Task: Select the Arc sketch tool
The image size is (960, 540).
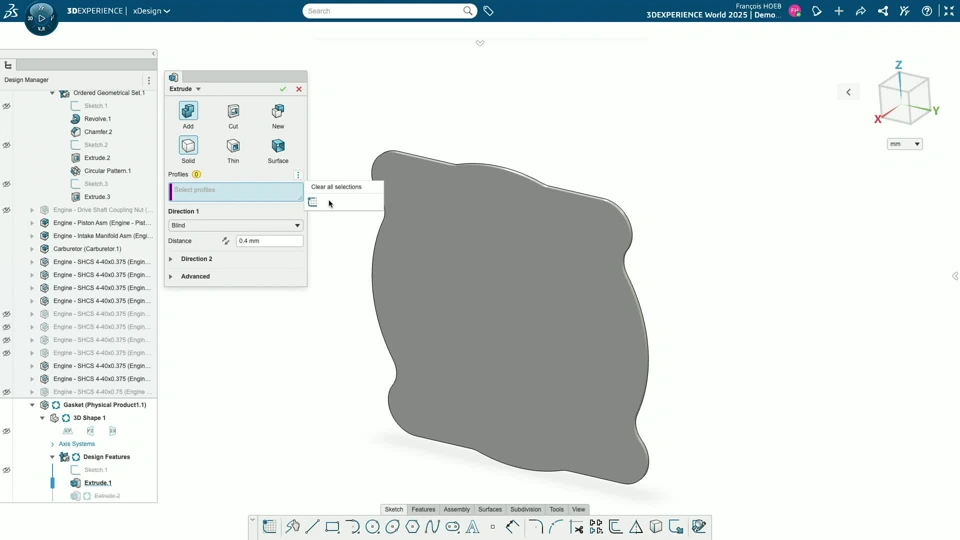Action: (352, 527)
